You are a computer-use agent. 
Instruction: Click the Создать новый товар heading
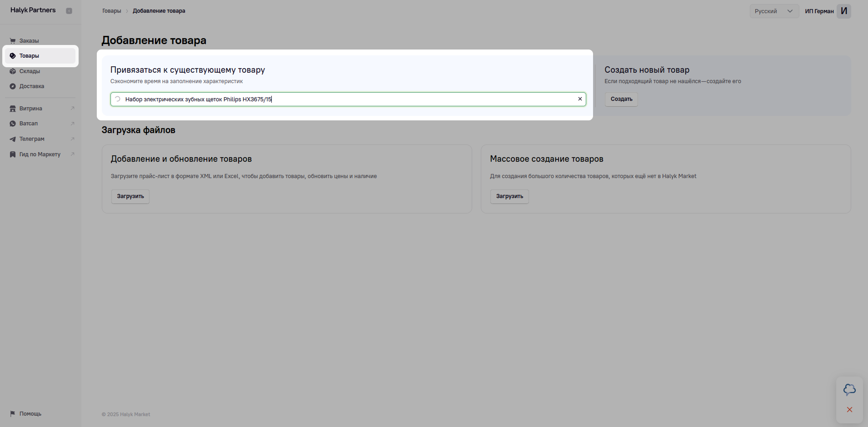(x=647, y=70)
